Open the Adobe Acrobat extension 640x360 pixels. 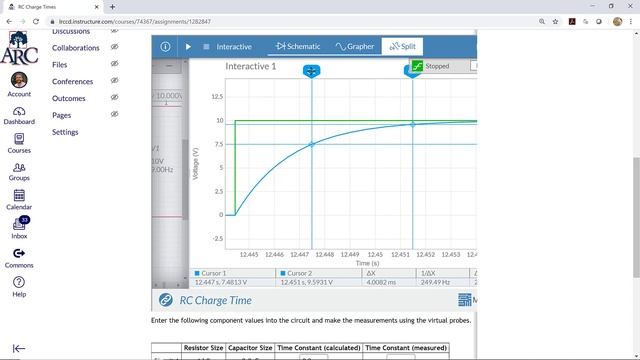pos(572,21)
